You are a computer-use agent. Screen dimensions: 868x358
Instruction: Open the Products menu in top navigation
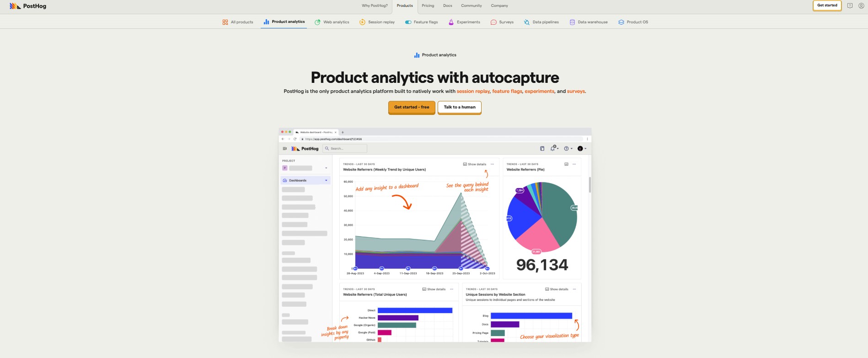[x=405, y=5]
